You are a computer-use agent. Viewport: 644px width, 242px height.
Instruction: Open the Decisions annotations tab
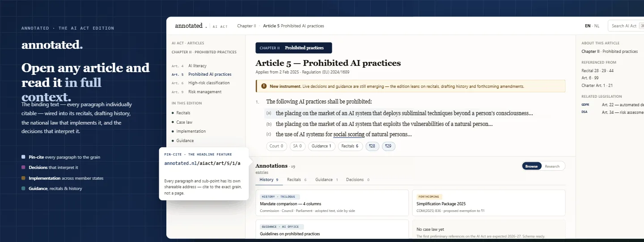[x=358, y=180]
